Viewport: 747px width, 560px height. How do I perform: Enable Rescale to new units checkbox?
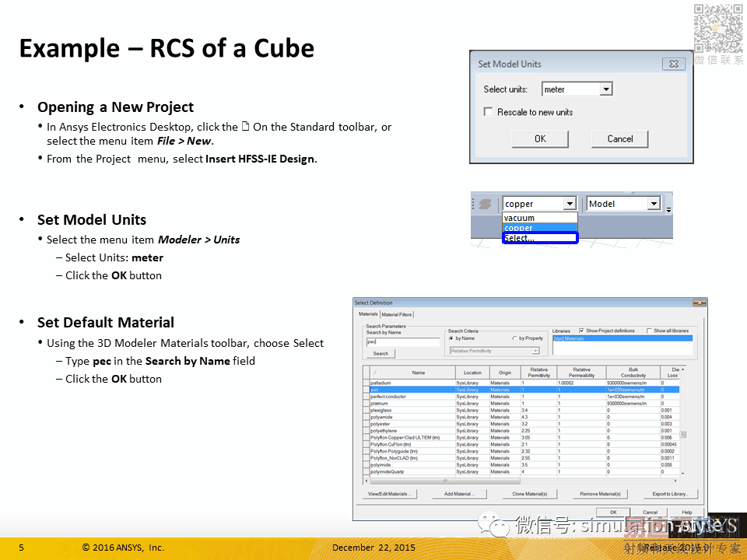click(488, 111)
